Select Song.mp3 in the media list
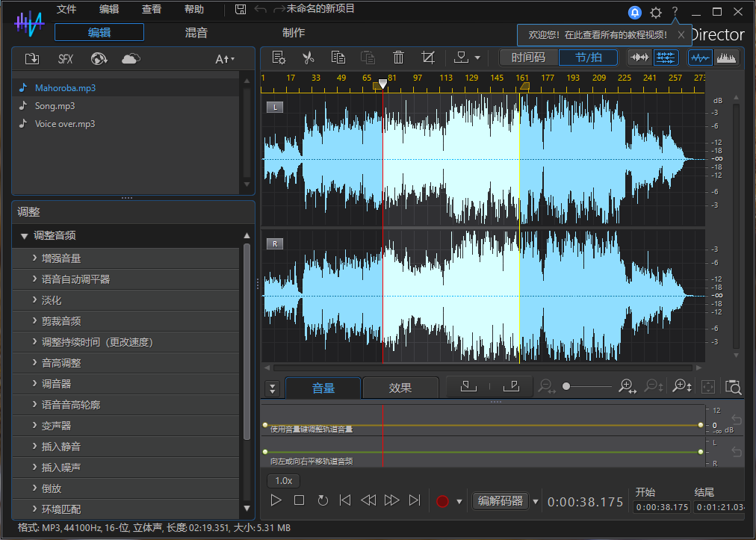The height and width of the screenshot is (540, 756). (x=55, y=106)
